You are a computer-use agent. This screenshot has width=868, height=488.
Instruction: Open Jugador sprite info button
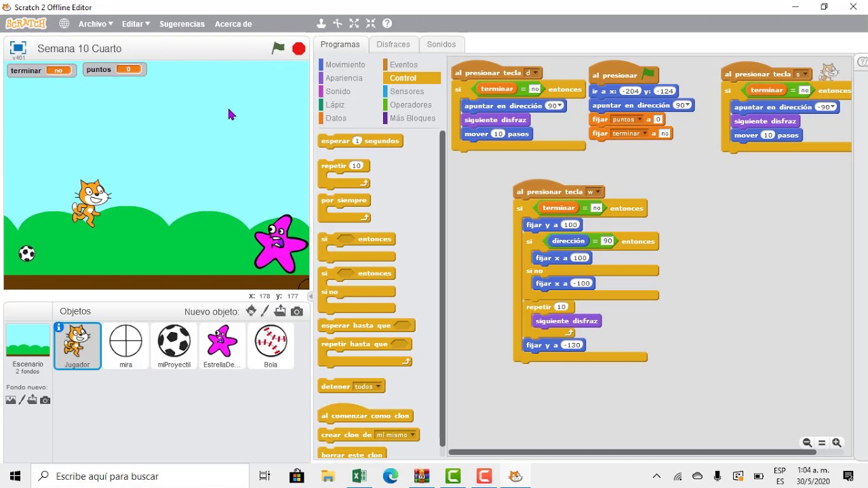coord(60,327)
